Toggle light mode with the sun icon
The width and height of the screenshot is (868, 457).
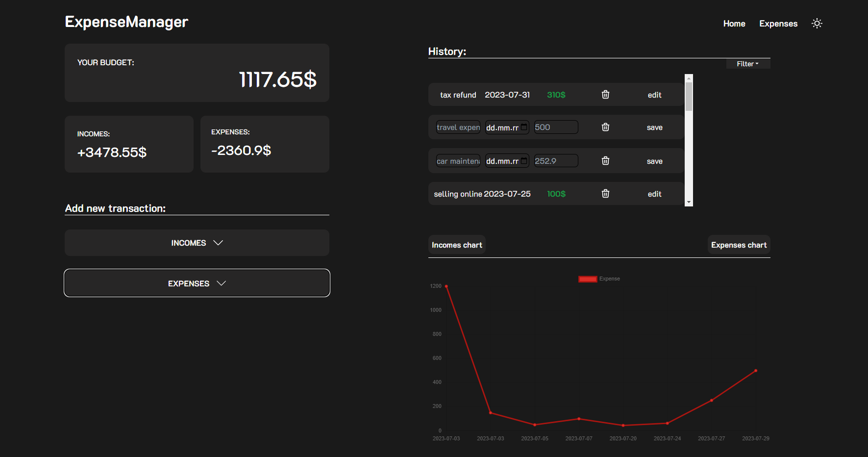(x=817, y=23)
